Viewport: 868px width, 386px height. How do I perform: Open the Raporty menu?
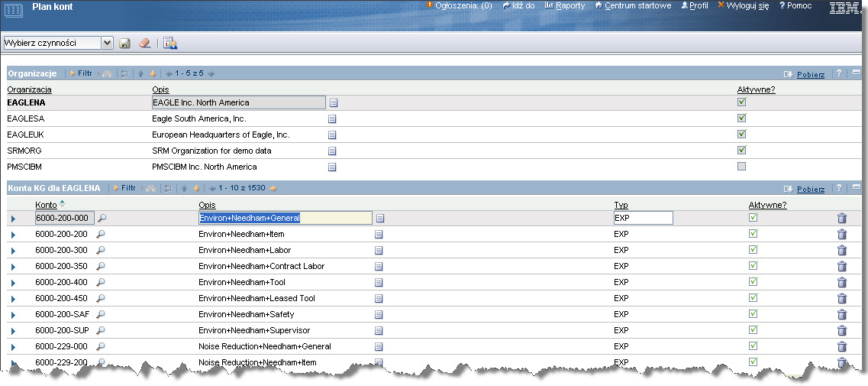[565, 5]
